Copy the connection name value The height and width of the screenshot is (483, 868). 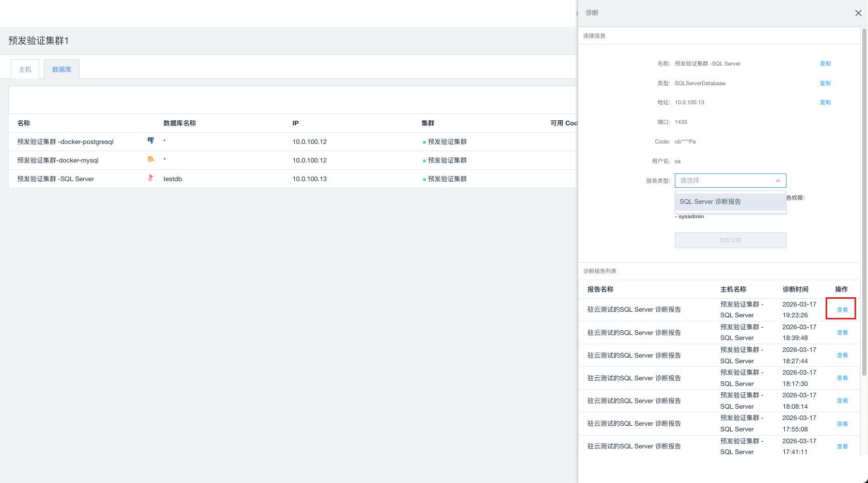tap(825, 64)
